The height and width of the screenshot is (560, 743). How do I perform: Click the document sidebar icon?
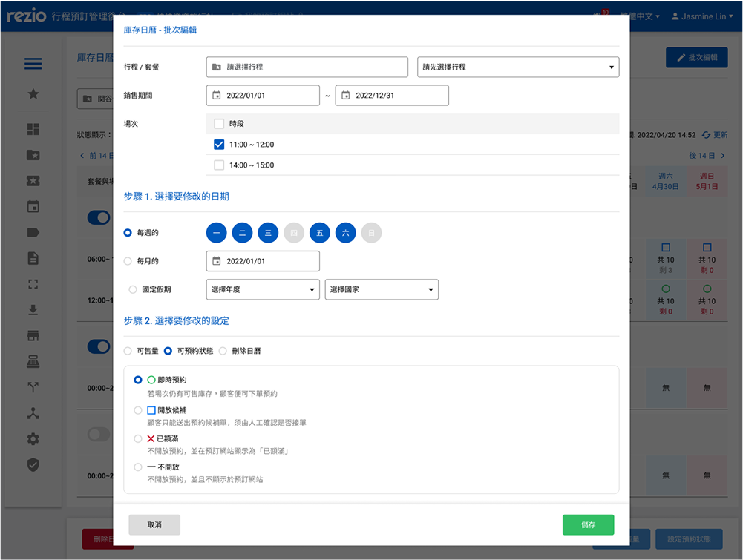point(33,258)
